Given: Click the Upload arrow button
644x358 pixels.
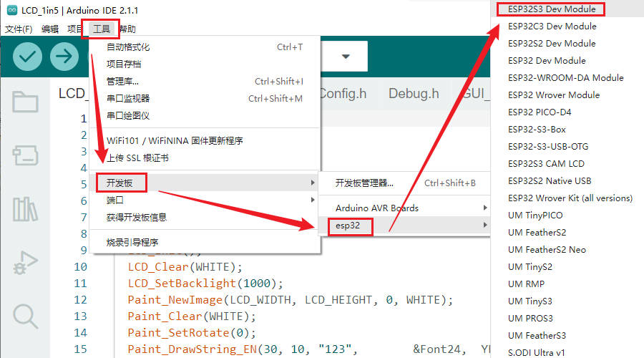Looking at the screenshot, I should [64, 57].
